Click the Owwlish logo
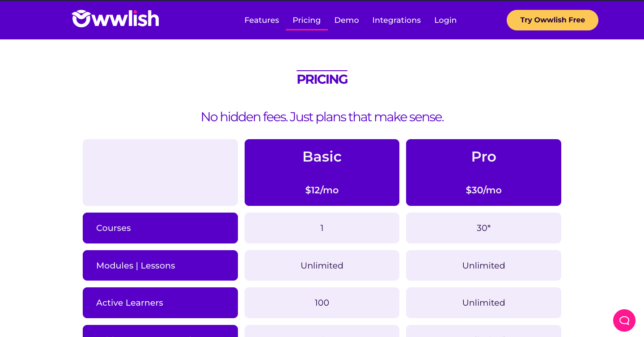Screen dimensions: 644x337 (115, 19)
